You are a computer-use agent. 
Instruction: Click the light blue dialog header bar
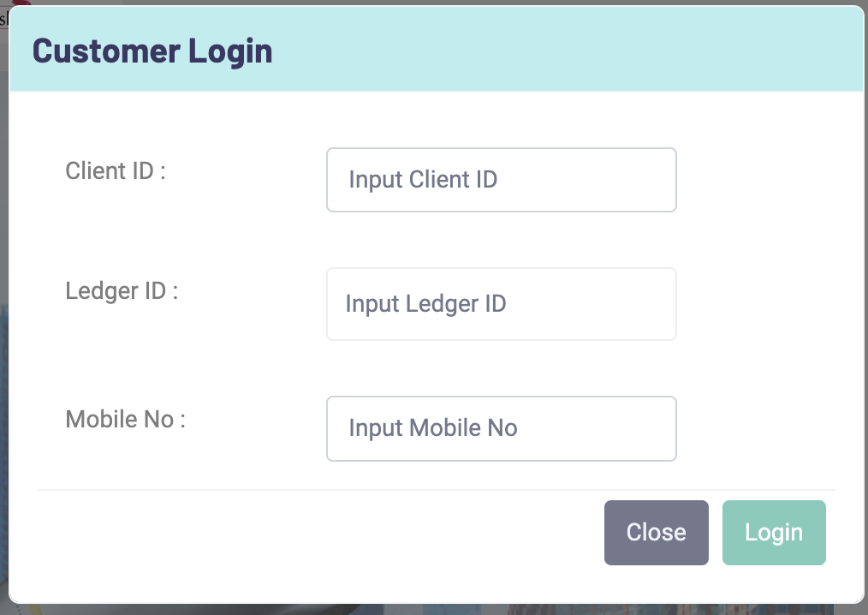click(x=556, y=51)
